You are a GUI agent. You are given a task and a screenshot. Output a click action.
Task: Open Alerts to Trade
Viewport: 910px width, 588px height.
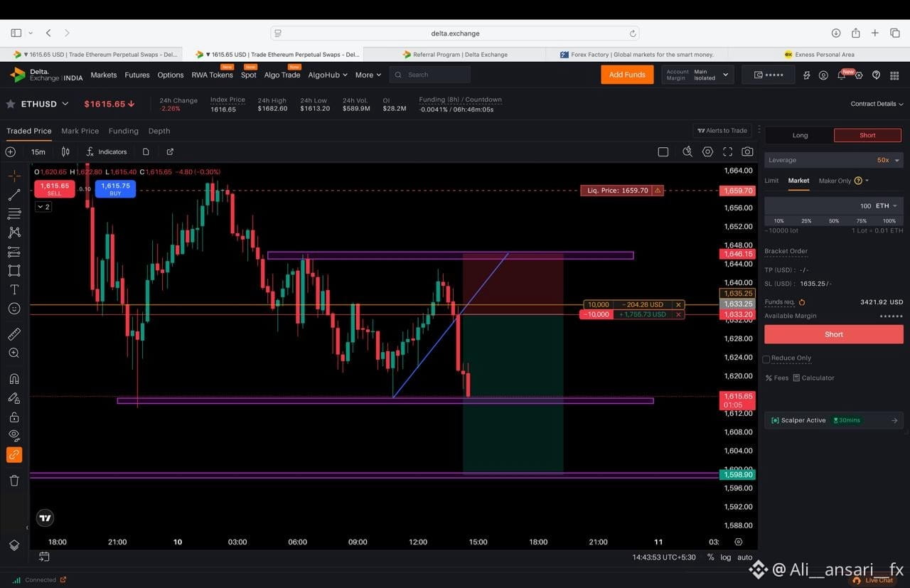pyautogui.click(x=722, y=130)
